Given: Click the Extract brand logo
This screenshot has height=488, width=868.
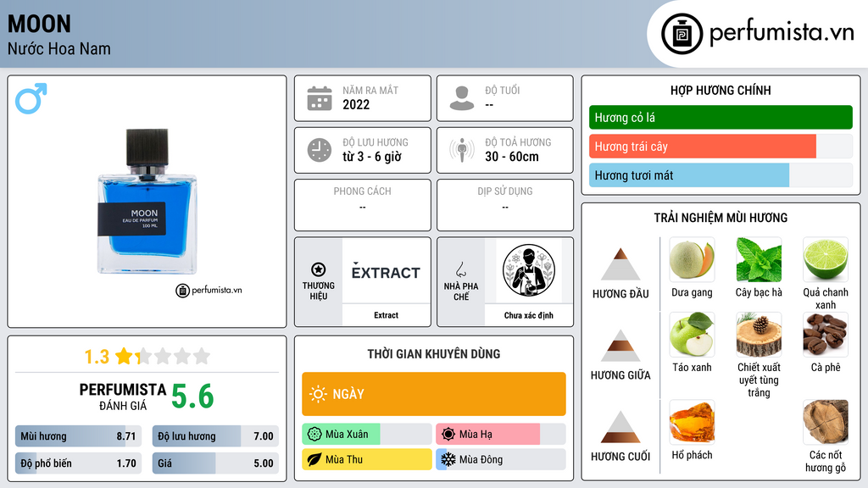Looking at the screenshot, I should (x=386, y=271).
